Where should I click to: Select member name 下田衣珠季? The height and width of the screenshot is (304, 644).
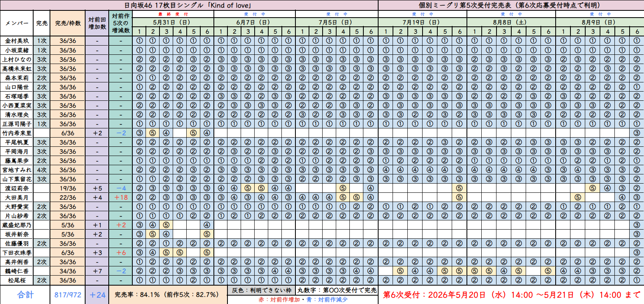coord(17,252)
